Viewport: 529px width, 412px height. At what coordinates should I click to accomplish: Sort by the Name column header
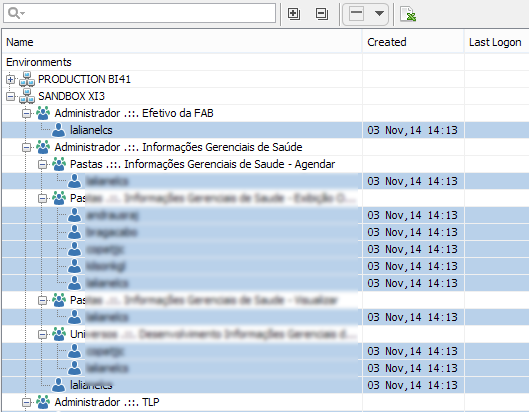(182, 42)
